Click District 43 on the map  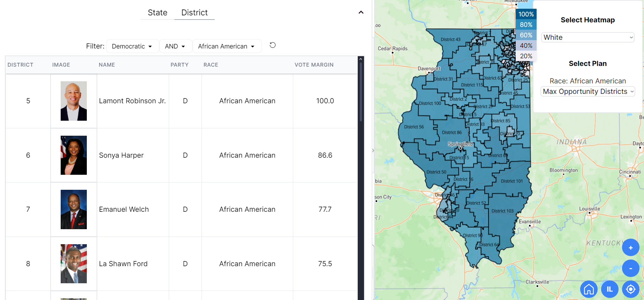point(450,39)
